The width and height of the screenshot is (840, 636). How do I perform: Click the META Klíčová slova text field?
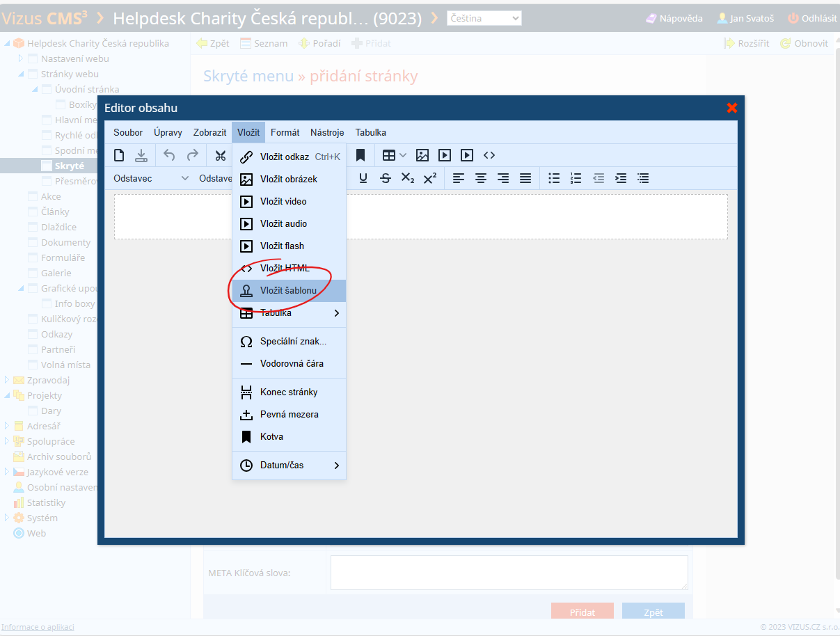(x=509, y=573)
